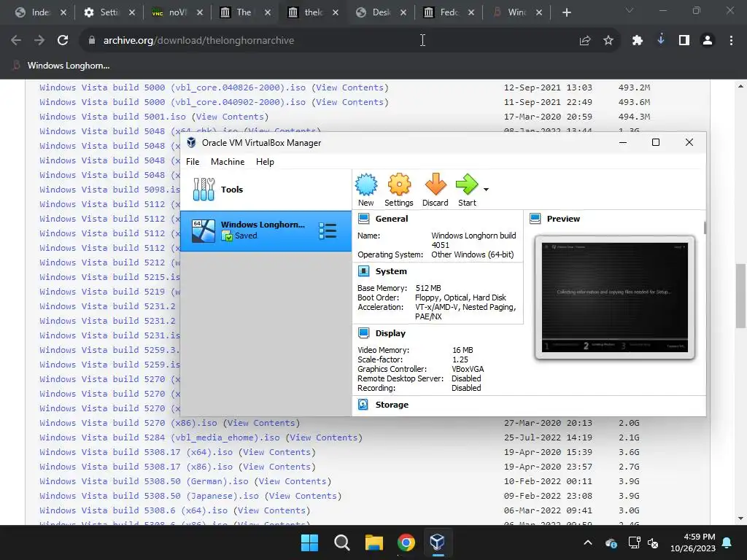Open the browser Extensions puzzle icon
747x560 pixels.
638,41
